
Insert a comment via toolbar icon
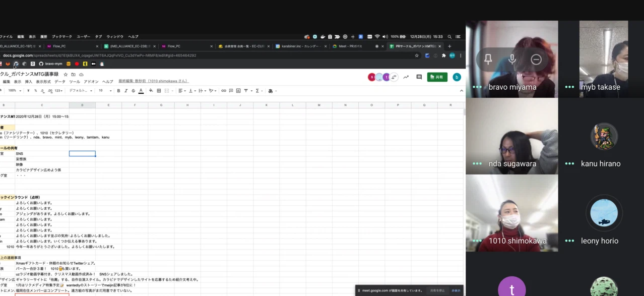point(231,91)
